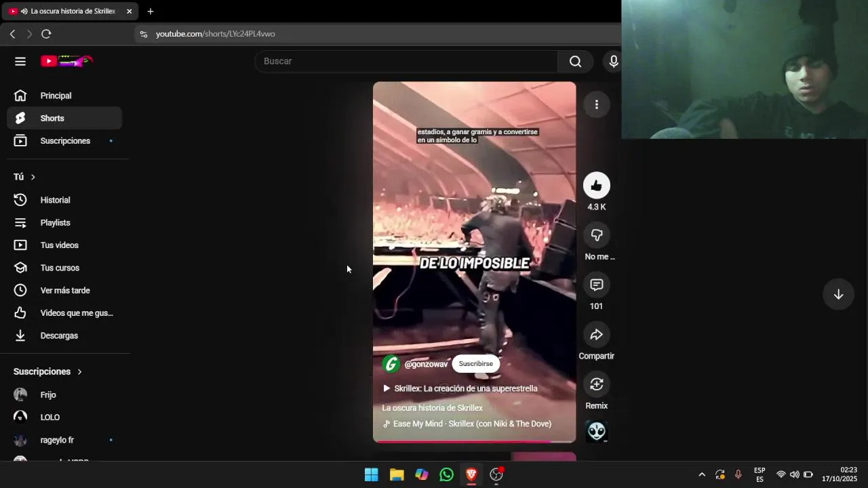Like the Short with thumbs up

[597, 186]
